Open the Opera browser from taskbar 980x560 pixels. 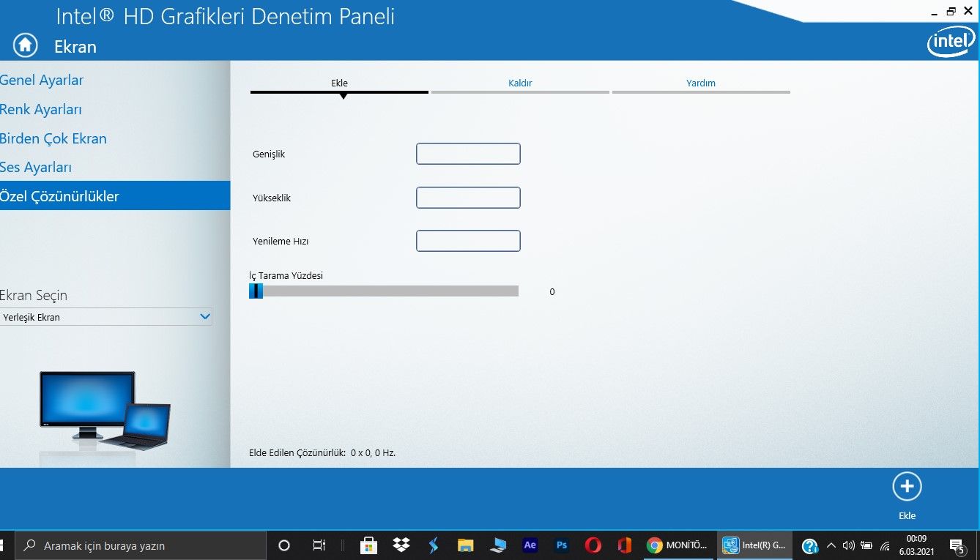(x=593, y=545)
